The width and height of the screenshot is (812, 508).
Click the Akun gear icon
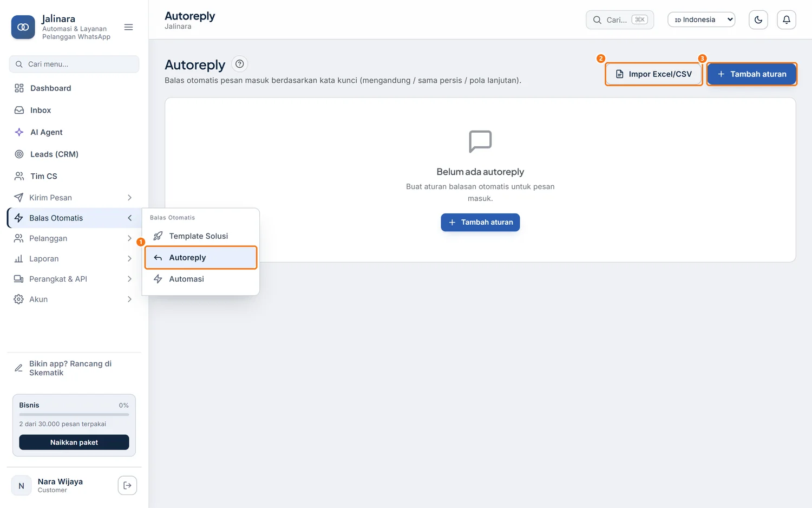click(x=18, y=299)
